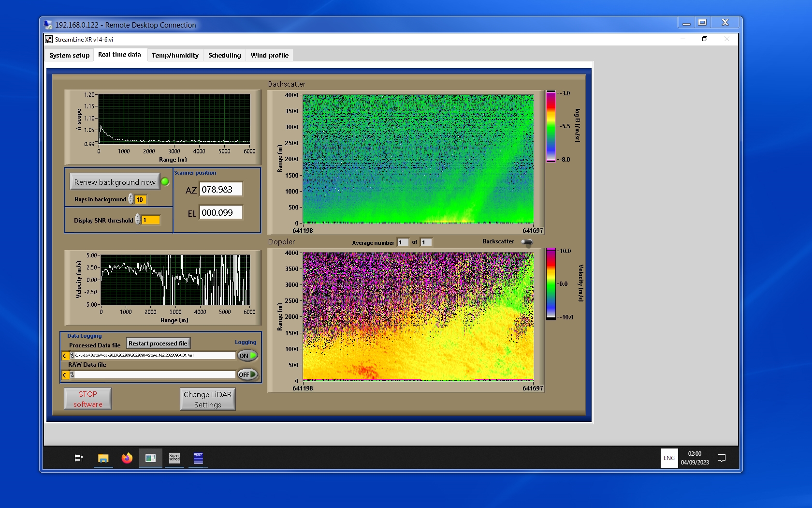Click the StreamLine app icon in taskbar

[x=150, y=458]
